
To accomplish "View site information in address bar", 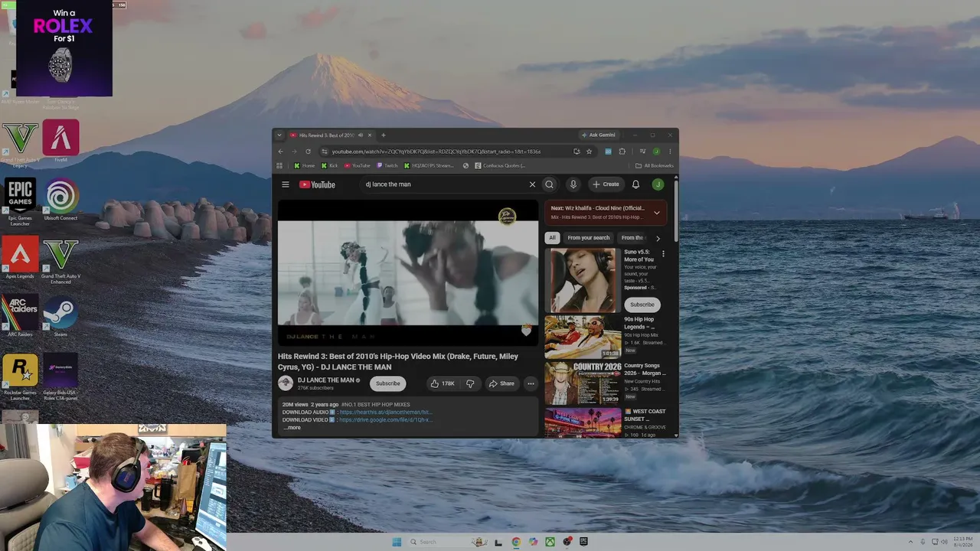I will 325,152.
